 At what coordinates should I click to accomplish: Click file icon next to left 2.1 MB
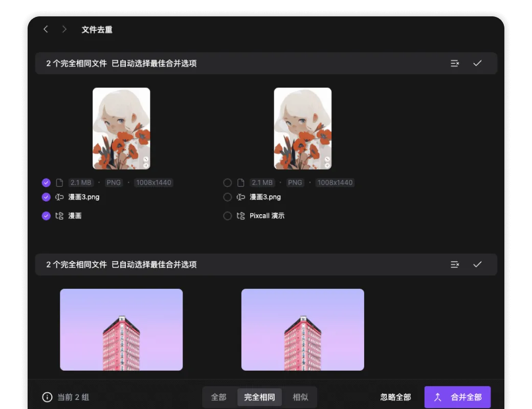pyautogui.click(x=59, y=183)
